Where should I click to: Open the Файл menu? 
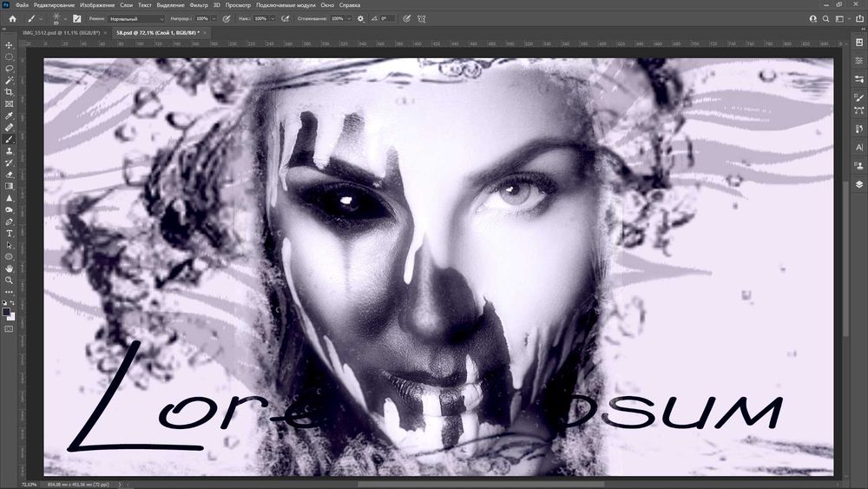[23, 5]
